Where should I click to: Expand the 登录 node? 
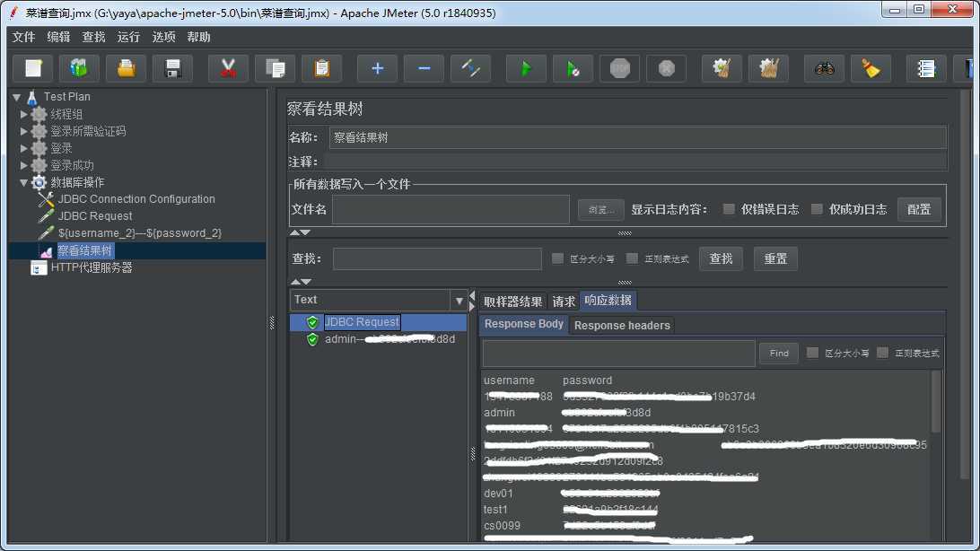23,148
